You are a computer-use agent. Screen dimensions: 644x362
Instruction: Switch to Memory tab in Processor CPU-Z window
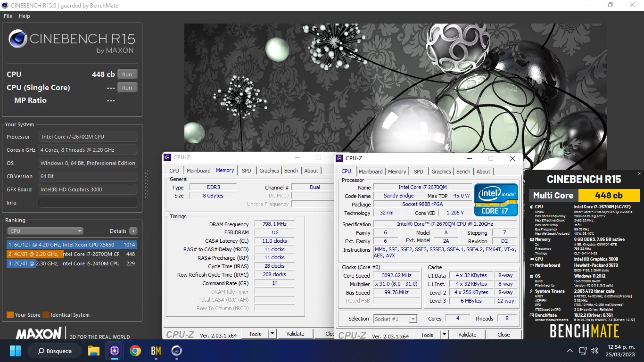[397, 172]
